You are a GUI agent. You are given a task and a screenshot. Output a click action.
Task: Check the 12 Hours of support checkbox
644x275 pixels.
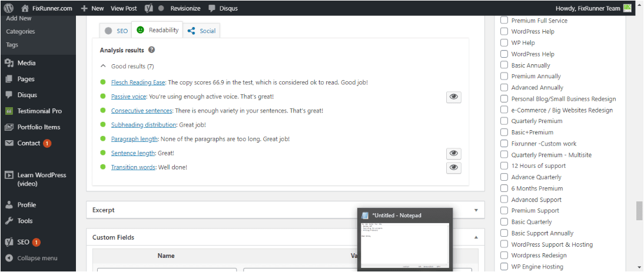[504, 165]
